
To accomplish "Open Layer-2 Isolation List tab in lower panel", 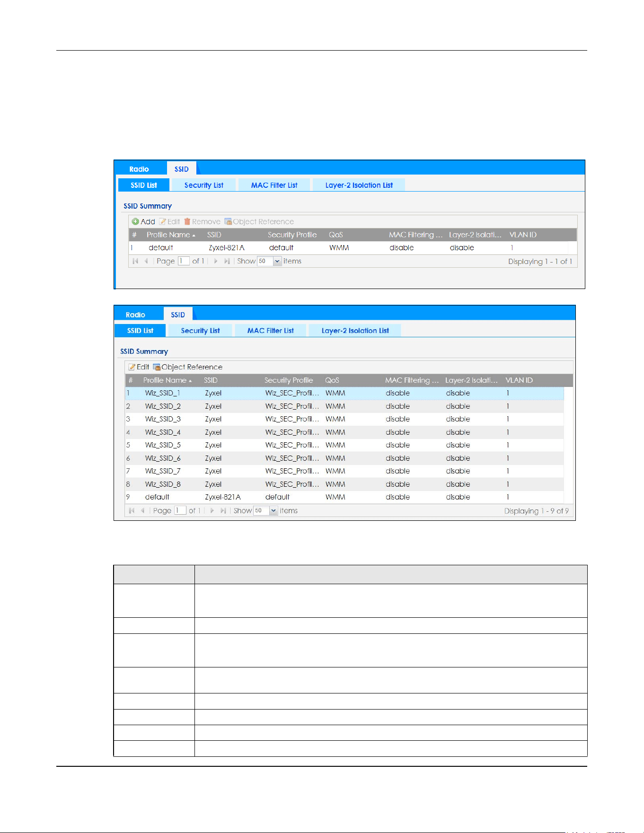I will 355,331.
